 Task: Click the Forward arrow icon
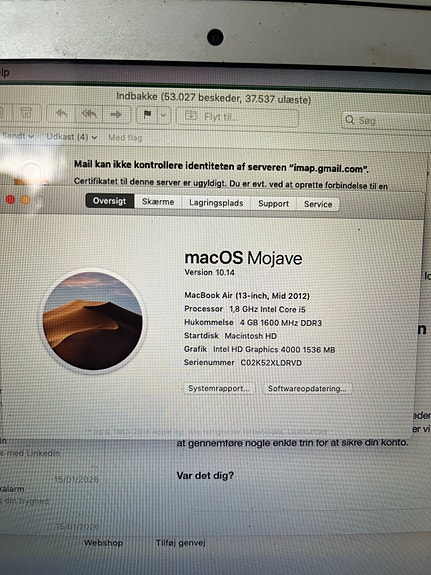coord(116,115)
